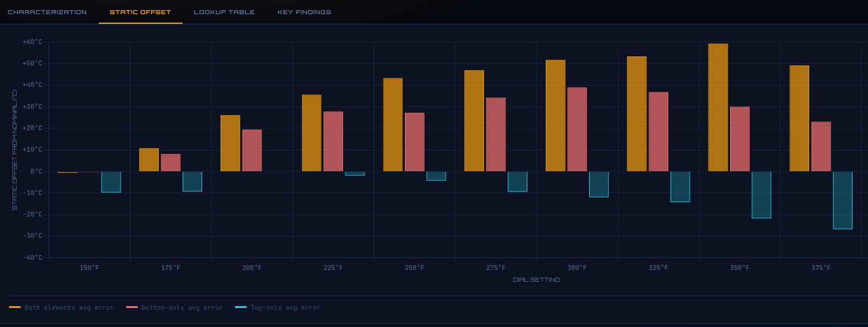This screenshot has height=327, width=868.
Task: Click the orange bar at 350°F
Action: tap(718, 108)
